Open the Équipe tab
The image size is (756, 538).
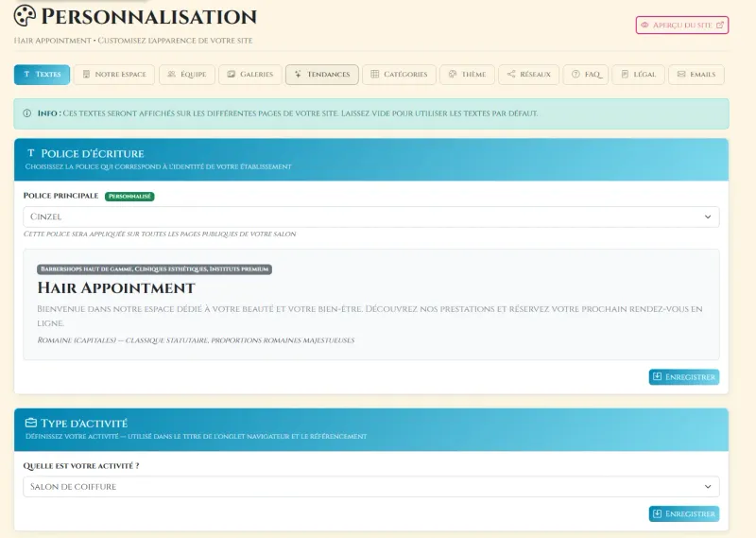(184, 74)
